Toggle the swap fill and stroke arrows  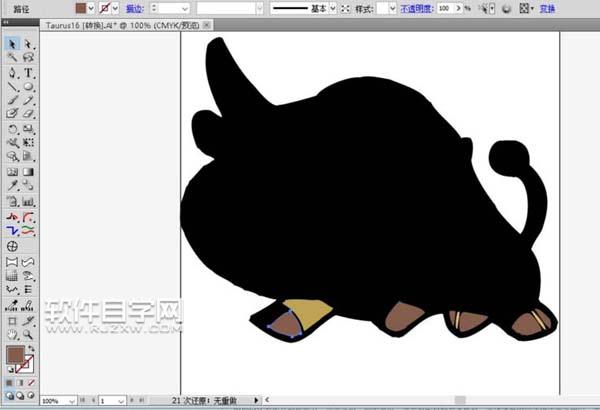[33, 347]
